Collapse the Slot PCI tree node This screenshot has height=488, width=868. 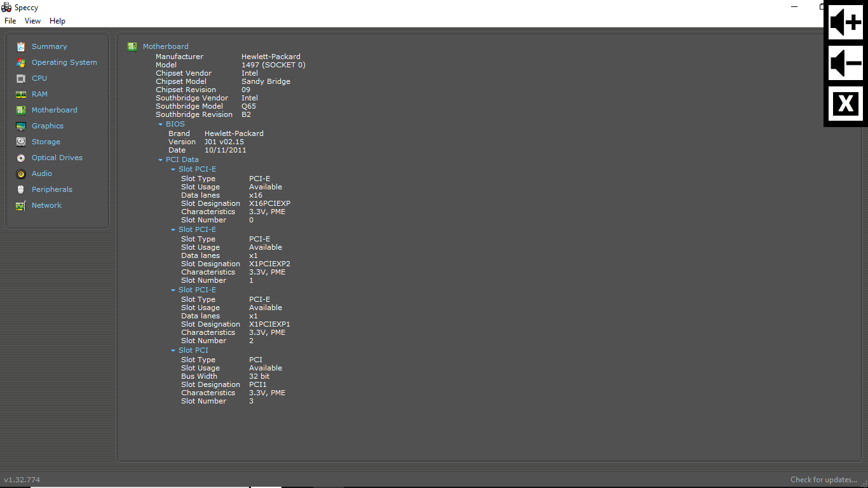pyautogui.click(x=173, y=351)
